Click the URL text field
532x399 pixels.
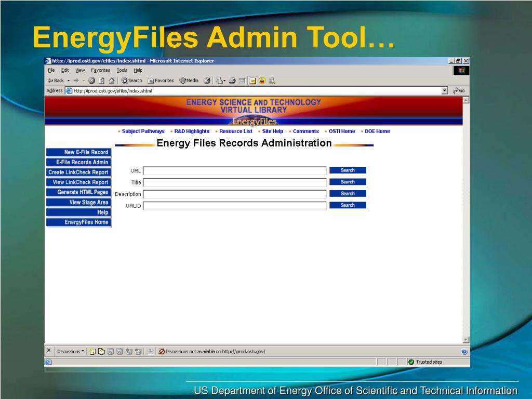pyautogui.click(x=235, y=170)
